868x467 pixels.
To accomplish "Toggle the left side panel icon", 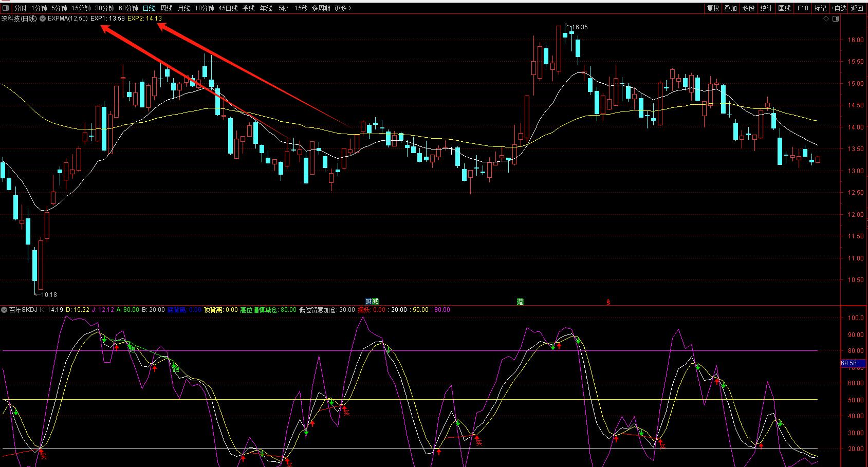I will click(x=6, y=8).
